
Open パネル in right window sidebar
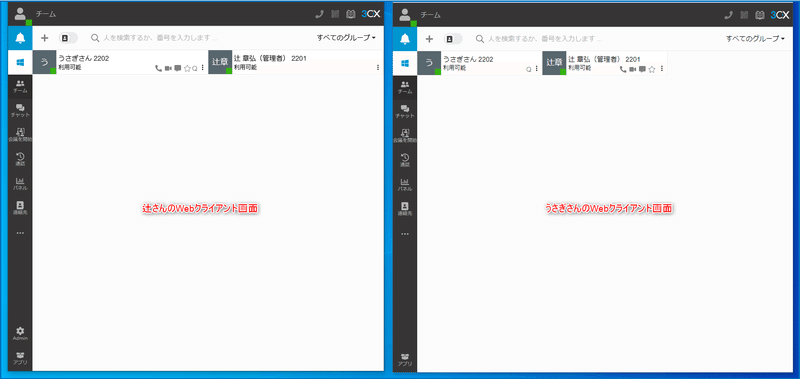click(405, 184)
